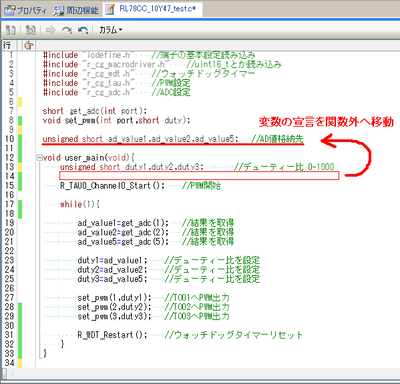Select the RL78CC_10Y47_test.c editor tab
Viewport: 400px width, 384px height.
coord(153,9)
